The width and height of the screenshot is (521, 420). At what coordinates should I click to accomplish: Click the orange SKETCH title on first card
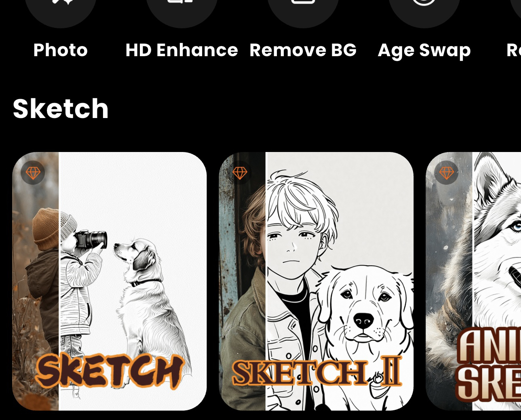109,371
